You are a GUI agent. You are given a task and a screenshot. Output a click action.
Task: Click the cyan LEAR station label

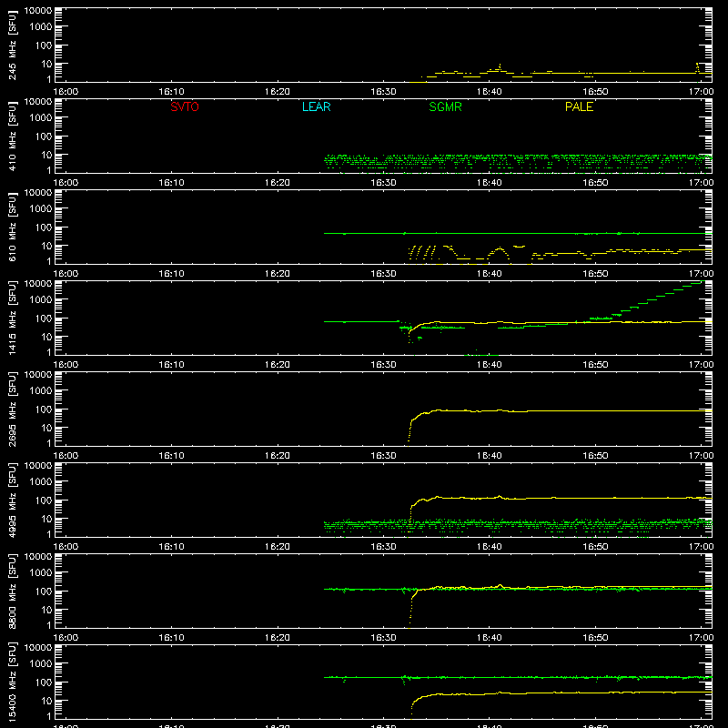coord(316,106)
